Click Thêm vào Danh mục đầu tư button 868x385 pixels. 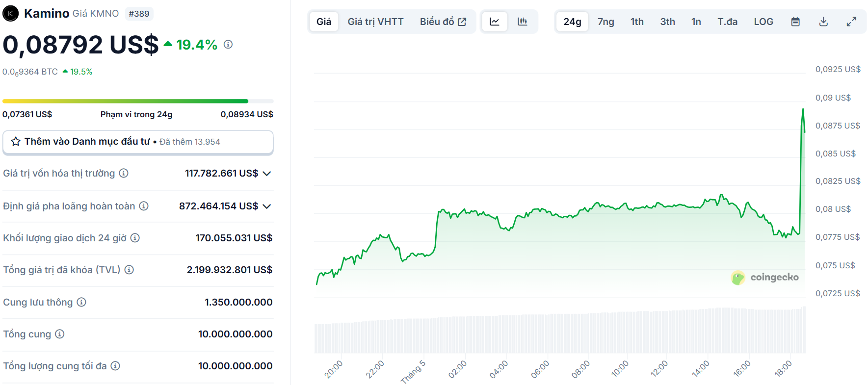coord(138,142)
